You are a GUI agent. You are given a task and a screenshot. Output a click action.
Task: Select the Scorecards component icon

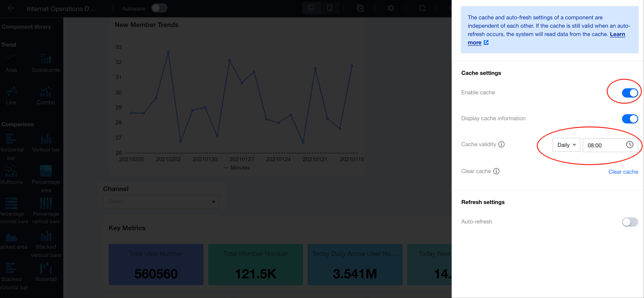[46, 59]
